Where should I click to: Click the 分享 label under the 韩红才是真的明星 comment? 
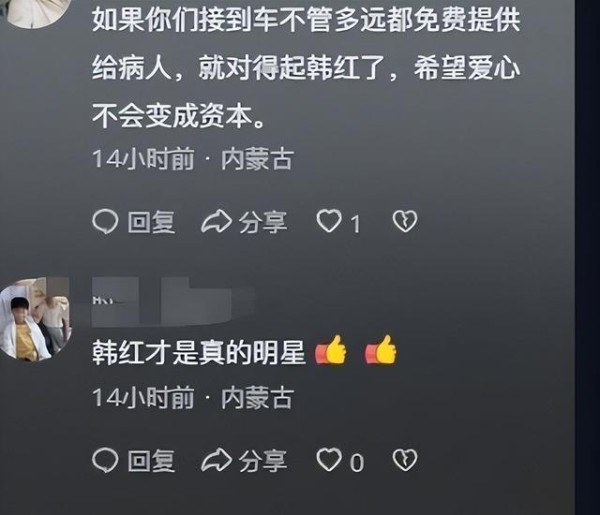click(x=263, y=460)
